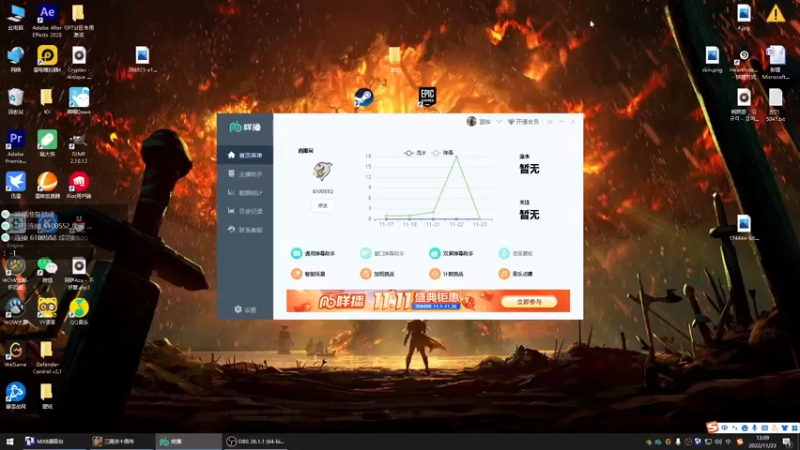Select the GIMP desktop shortcut
Viewport: 800px width, 450px height.
tap(79, 148)
